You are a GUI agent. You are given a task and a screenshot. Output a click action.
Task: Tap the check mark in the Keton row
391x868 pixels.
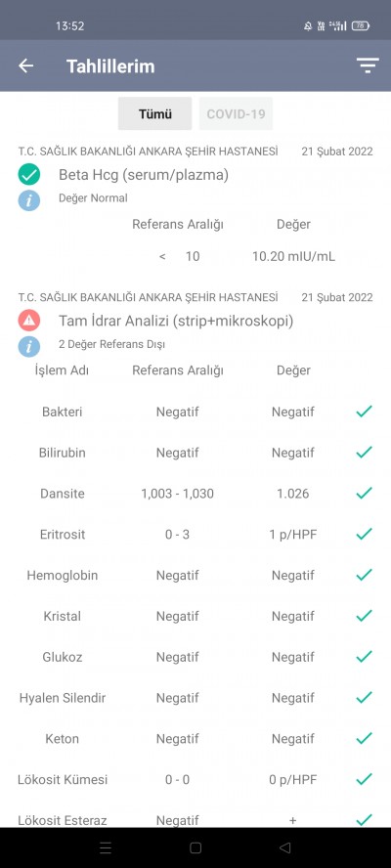364,738
